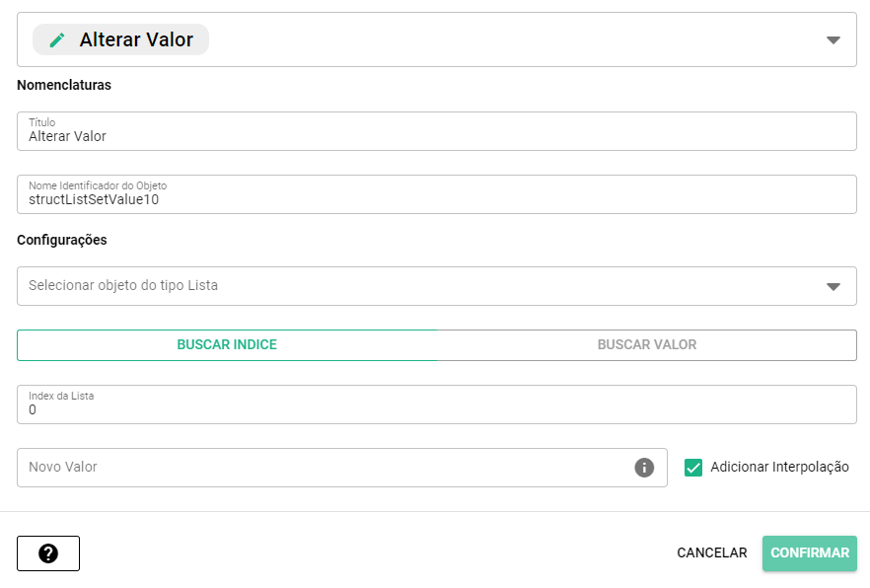870x588 pixels.
Task: Open help with the question mark icon
Action: coord(48,553)
